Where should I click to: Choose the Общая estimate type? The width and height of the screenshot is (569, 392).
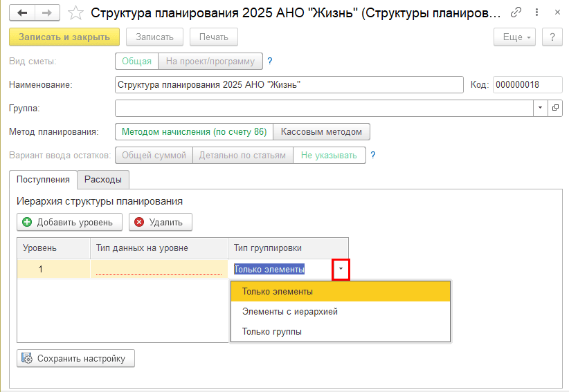tap(136, 61)
